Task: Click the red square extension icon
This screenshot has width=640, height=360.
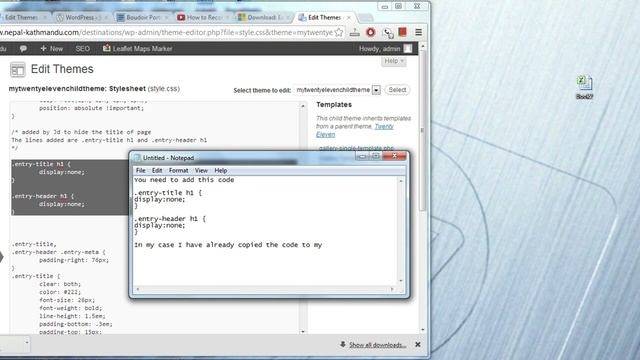Action: click(x=402, y=32)
